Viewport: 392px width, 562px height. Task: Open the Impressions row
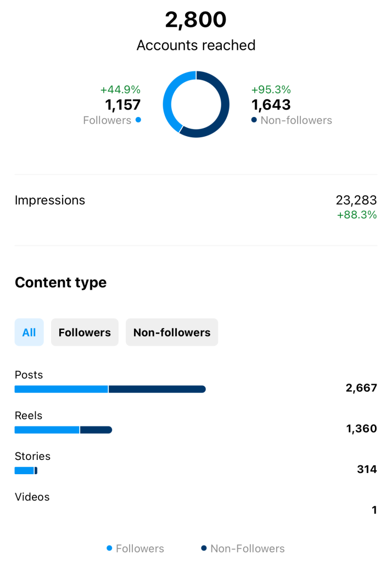[x=50, y=200]
